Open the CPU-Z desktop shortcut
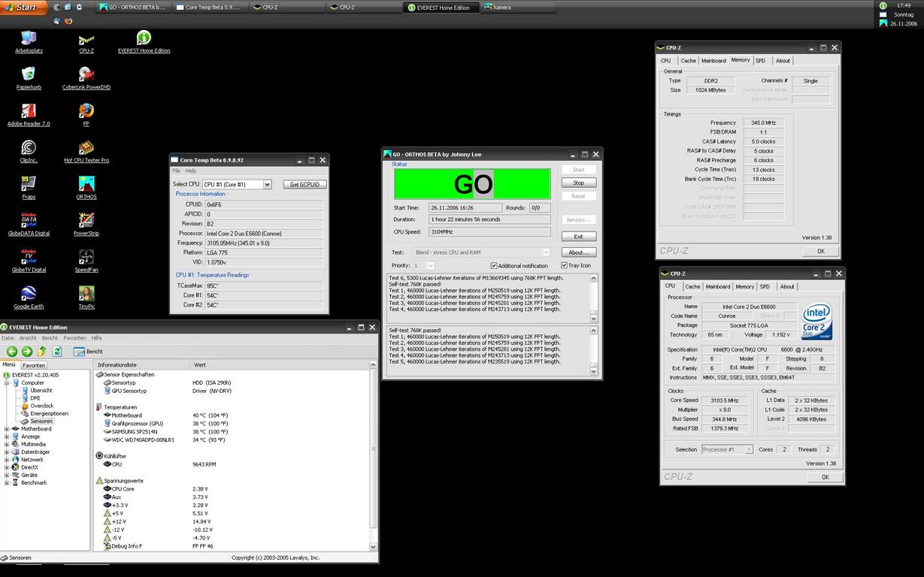The height and width of the screenshot is (577, 924). tap(86, 42)
